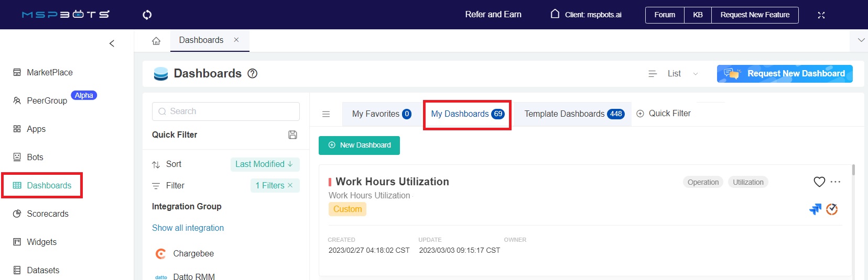868x280 pixels.
Task: Click the dashboard Search input field
Action: (226, 111)
